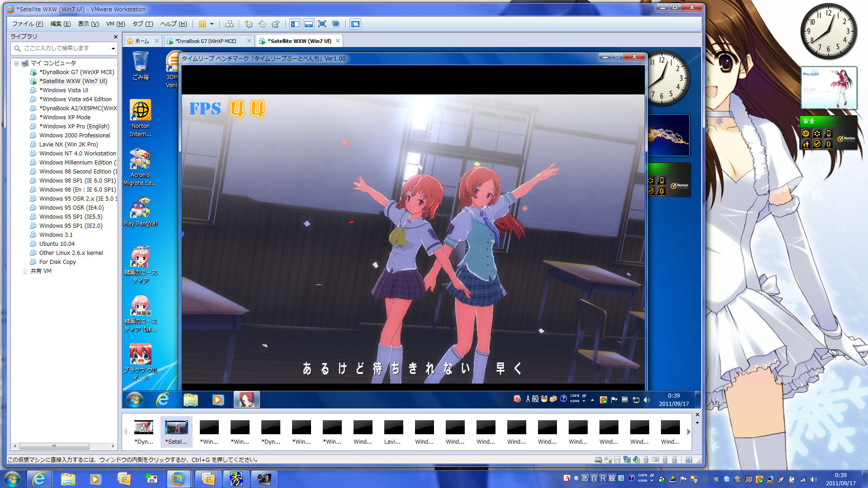868x488 pixels.
Task: Close the *Satellite WXW (Win7 Ul) tab
Action: pos(337,41)
